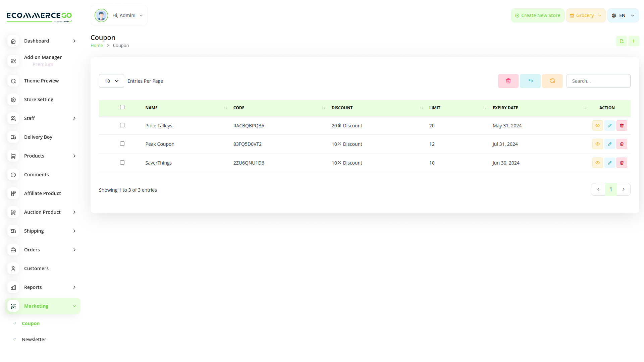Expand the Grocery store selector dropdown
644x362 pixels.
pyautogui.click(x=585, y=15)
